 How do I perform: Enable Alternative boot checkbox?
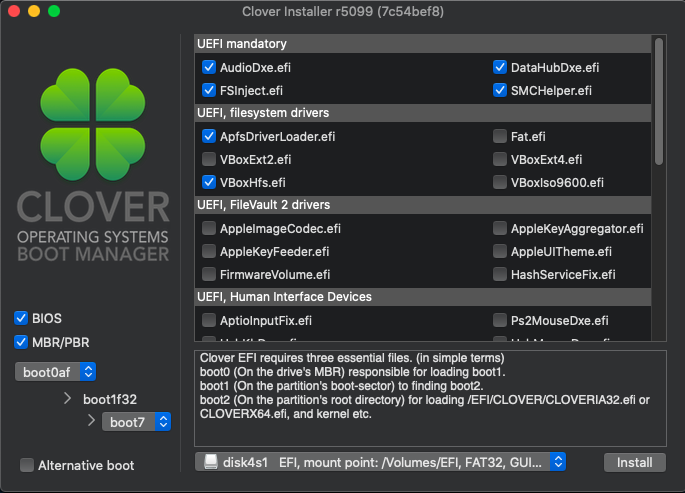[x=27, y=465]
